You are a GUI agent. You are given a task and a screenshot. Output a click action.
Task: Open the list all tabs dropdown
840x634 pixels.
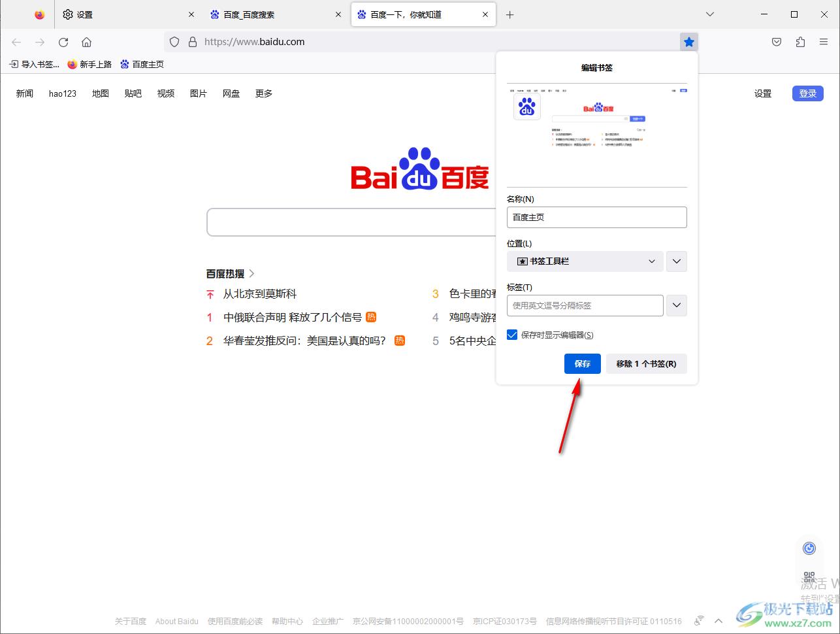(710, 14)
